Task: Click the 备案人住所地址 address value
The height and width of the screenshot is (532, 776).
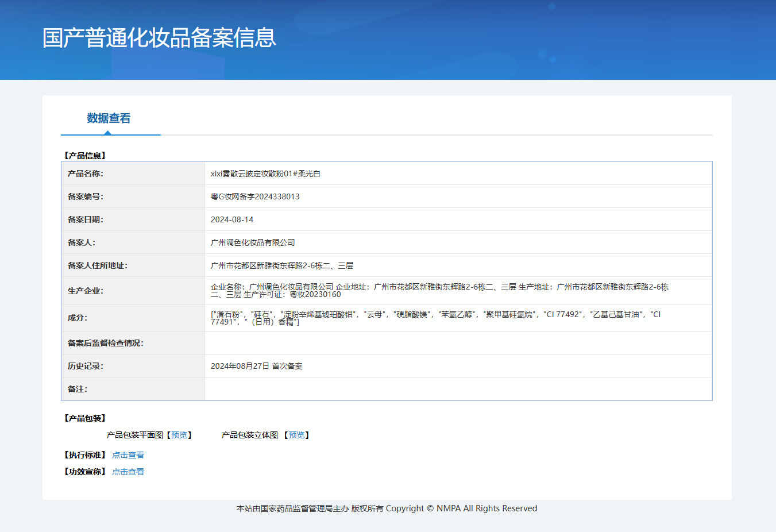Action: [282, 265]
